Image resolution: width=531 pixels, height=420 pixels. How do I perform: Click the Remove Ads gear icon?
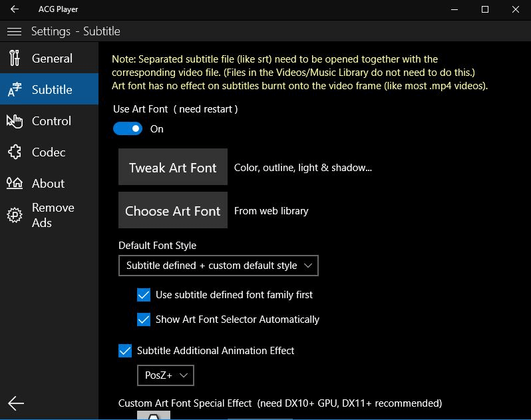click(x=15, y=215)
